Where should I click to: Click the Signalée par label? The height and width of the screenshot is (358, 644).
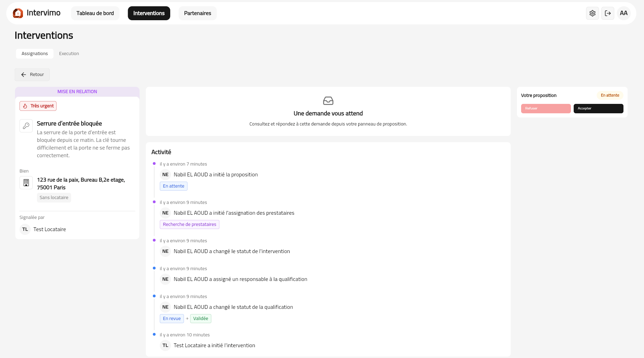32,218
